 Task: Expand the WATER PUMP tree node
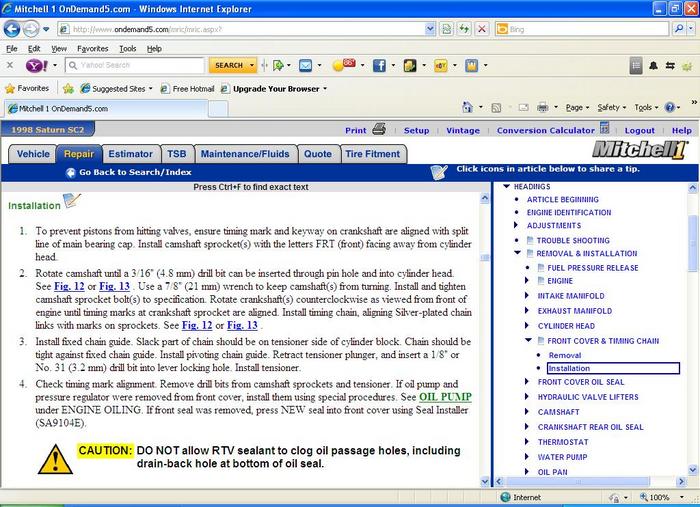527,457
